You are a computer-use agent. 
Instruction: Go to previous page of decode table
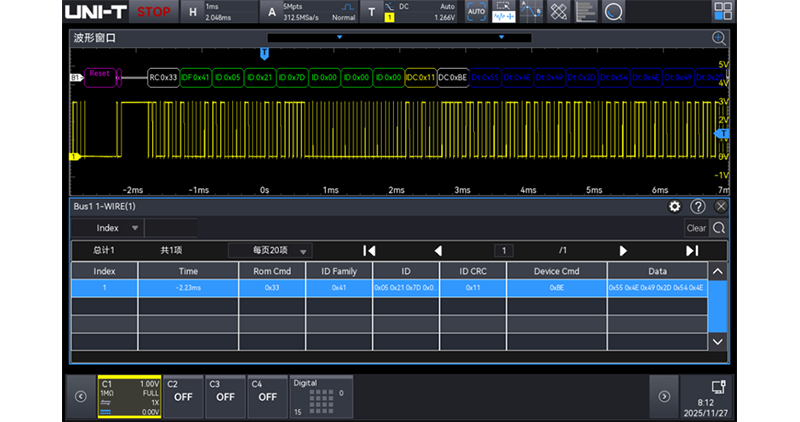tap(438, 251)
